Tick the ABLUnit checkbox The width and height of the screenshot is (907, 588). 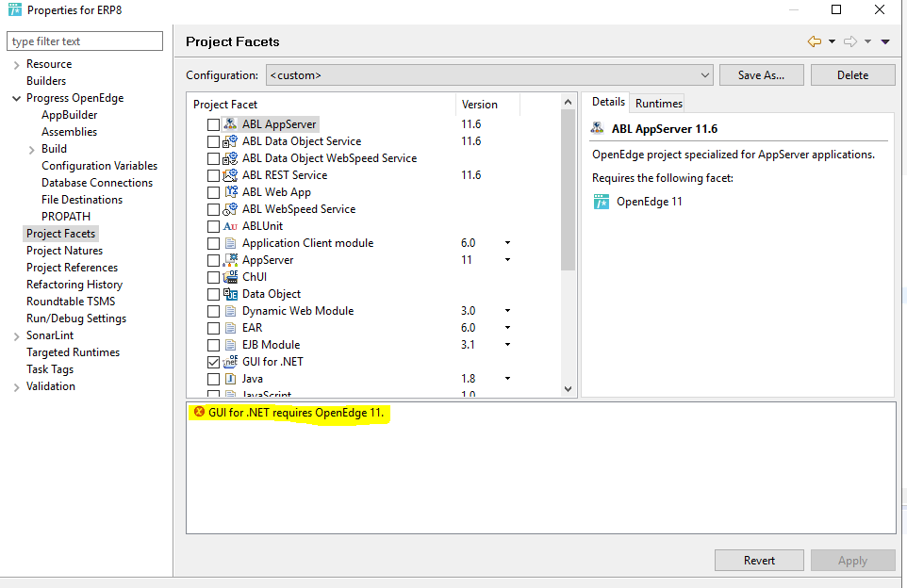coord(213,227)
